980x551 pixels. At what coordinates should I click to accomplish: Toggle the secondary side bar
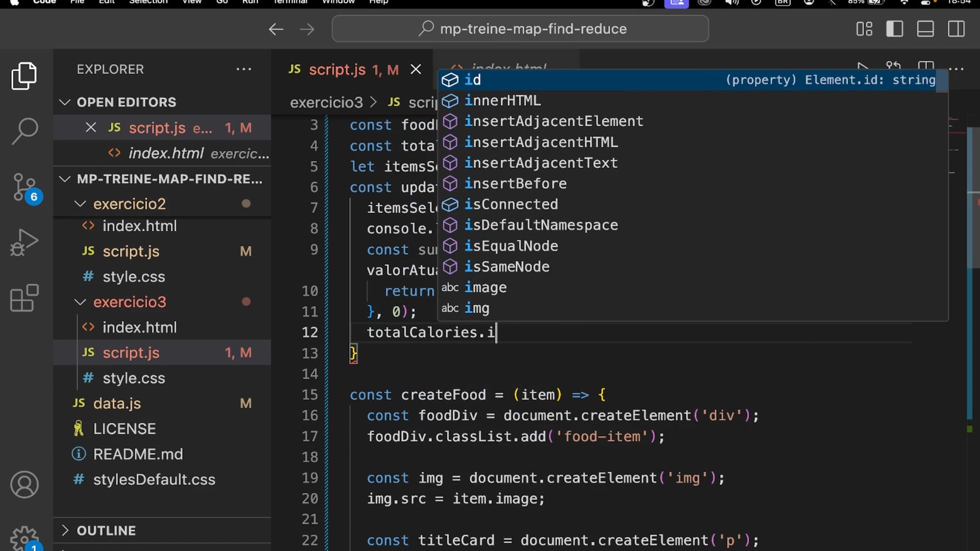coord(956,29)
